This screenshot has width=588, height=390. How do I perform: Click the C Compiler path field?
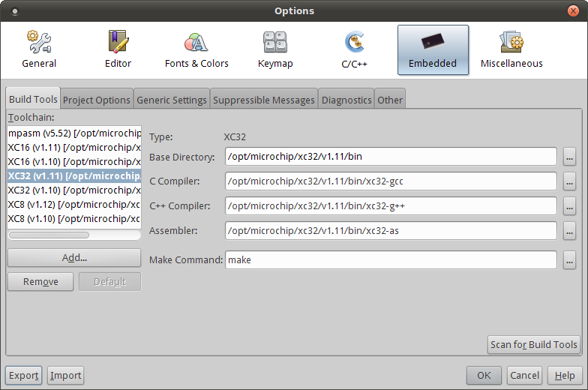click(391, 181)
